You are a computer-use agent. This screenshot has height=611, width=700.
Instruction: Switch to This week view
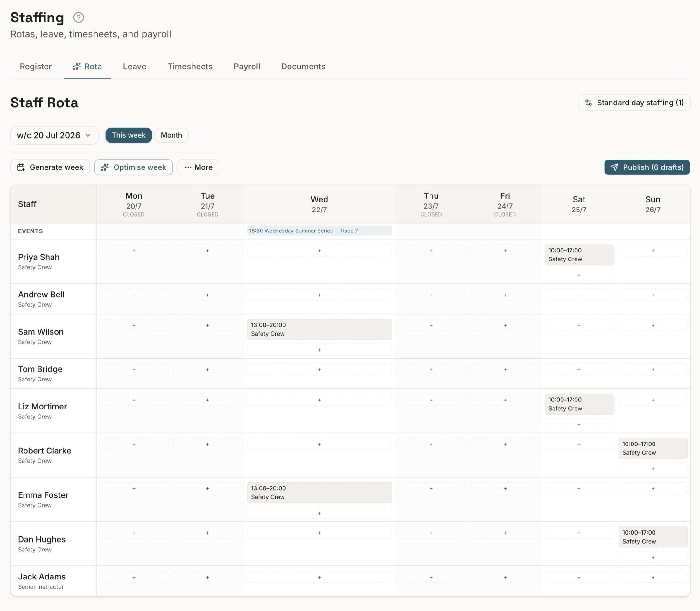point(129,135)
